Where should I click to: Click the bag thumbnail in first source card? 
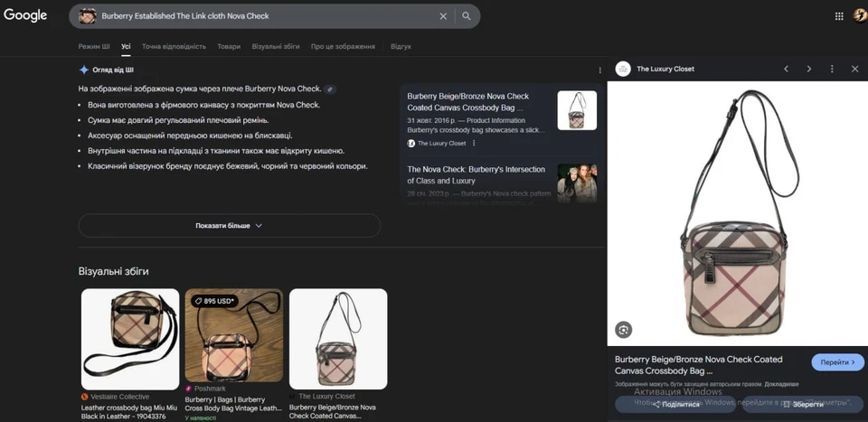577,110
